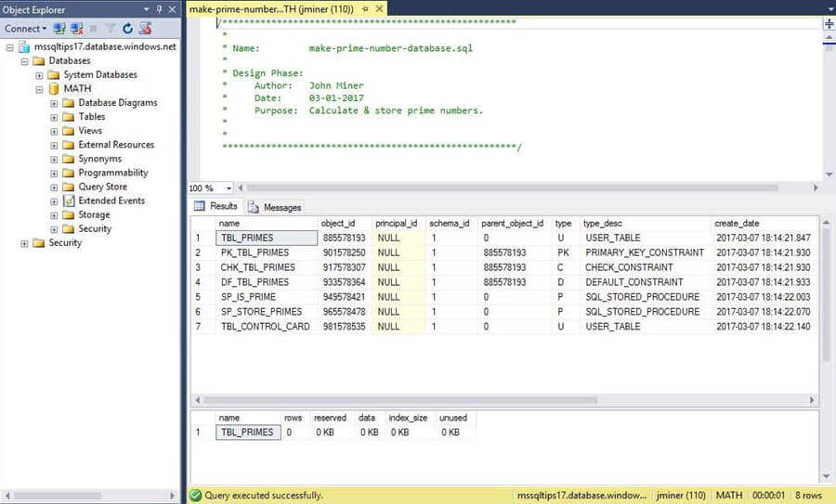Image resolution: width=836 pixels, height=504 pixels.
Task: Expand the Tables folder
Action: pos(54,117)
